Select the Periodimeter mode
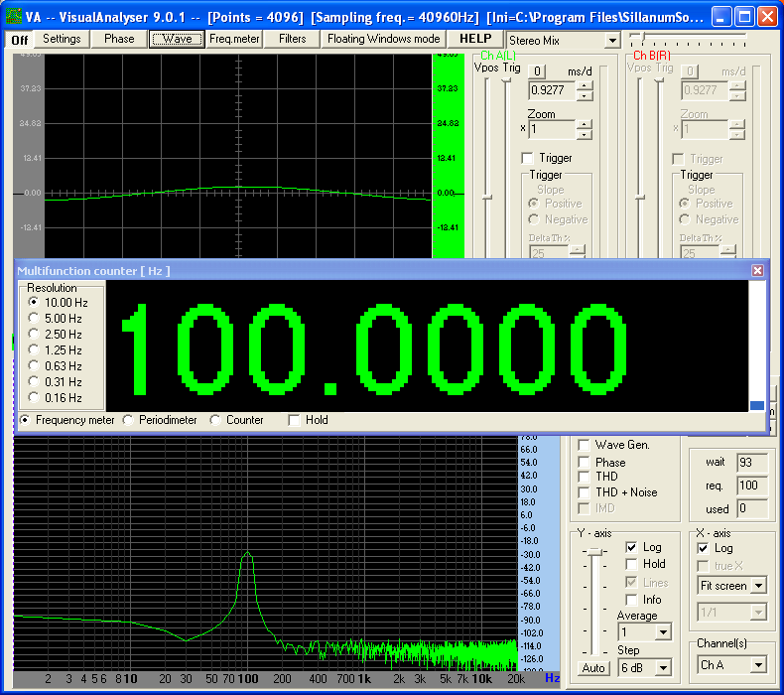Screen dimensions: 784x695 point(128,420)
